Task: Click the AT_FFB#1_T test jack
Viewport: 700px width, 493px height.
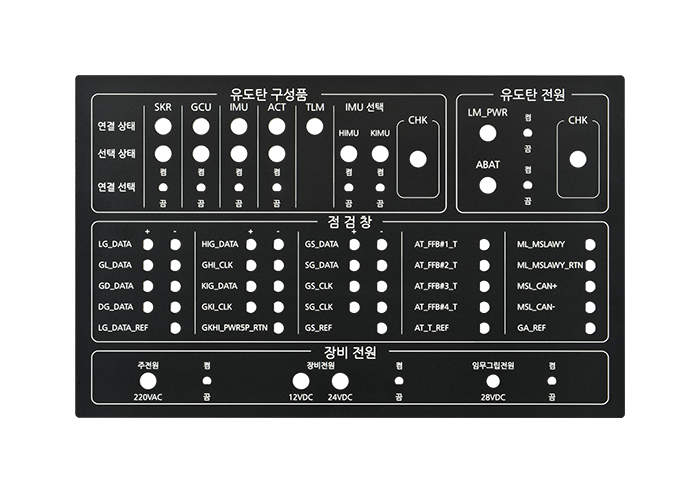Action: tap(484, 244)
